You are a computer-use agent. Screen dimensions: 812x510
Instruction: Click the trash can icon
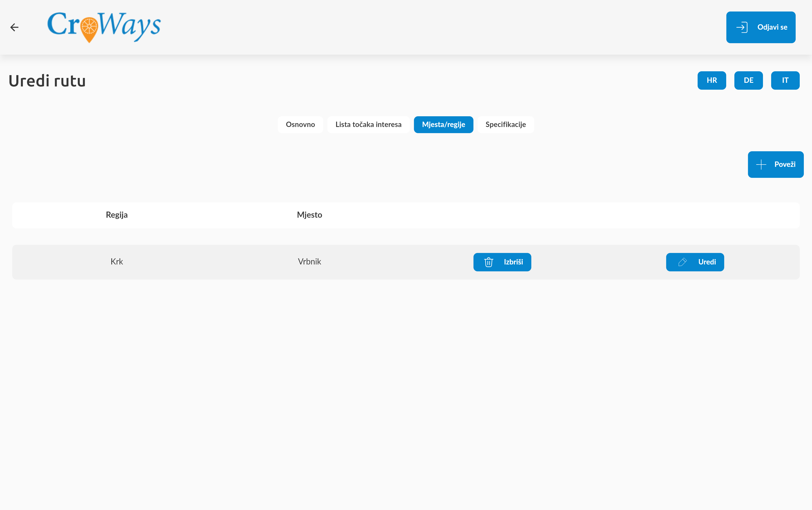pos(488,262)
